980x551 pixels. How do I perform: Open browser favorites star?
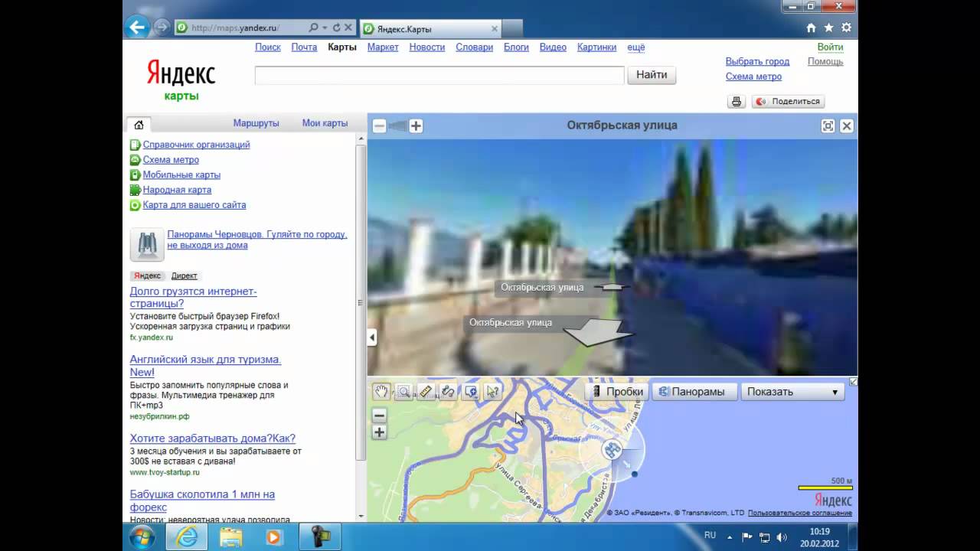pos(828,28)
